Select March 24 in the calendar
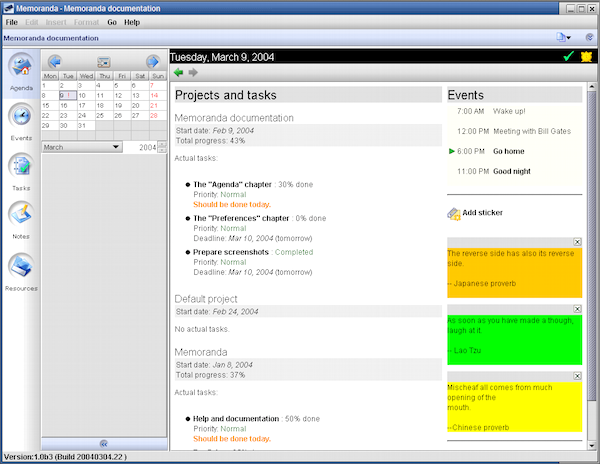 point(86,115)
